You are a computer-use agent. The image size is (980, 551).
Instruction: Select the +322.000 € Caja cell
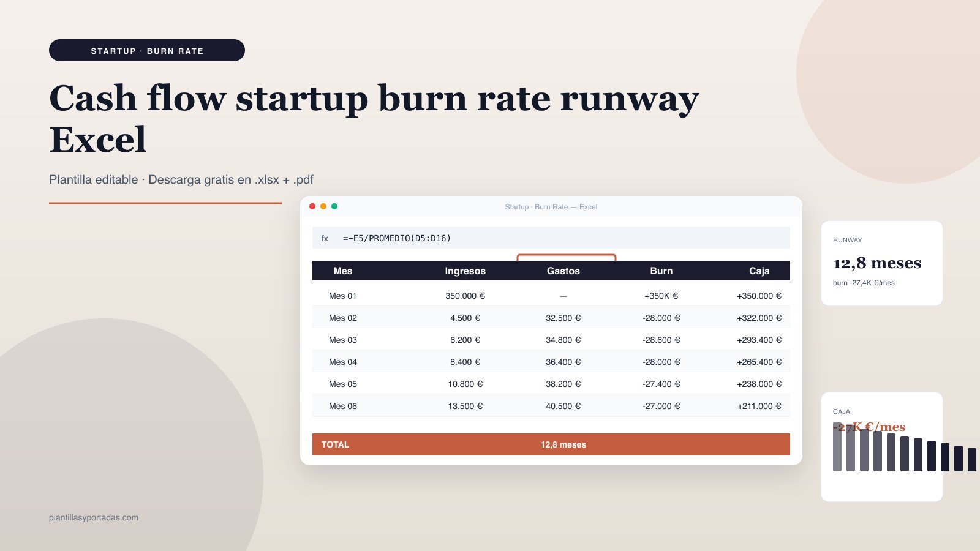coord(759,318)
